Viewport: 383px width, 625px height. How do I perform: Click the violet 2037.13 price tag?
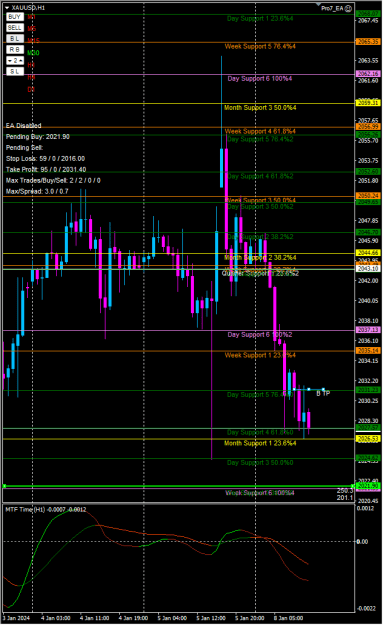coord(368,330)
